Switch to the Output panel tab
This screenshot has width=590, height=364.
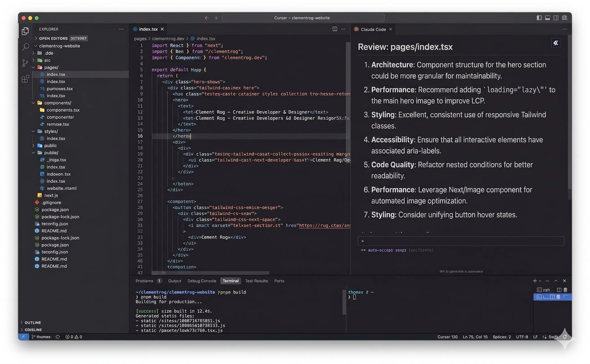(x=174, y=281)
